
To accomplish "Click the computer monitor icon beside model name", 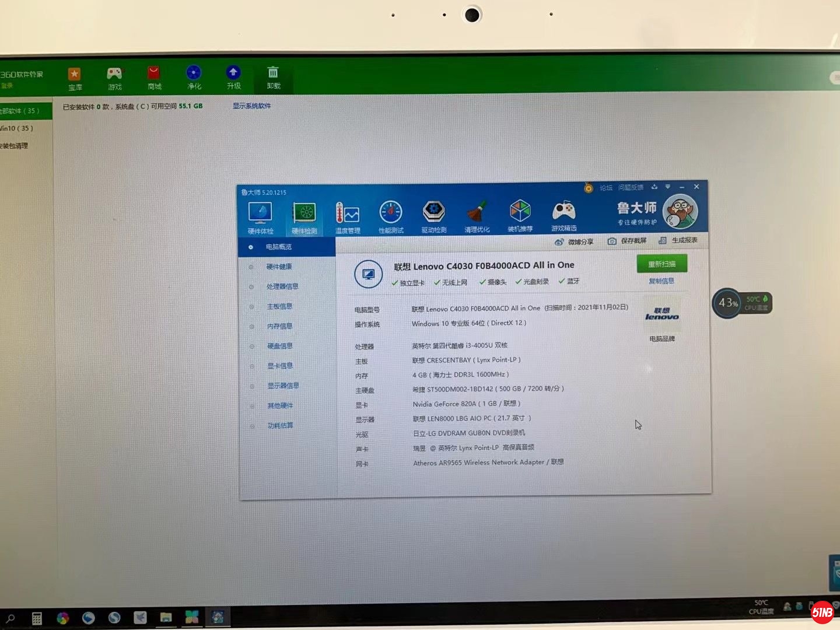I will coord(368,274).
